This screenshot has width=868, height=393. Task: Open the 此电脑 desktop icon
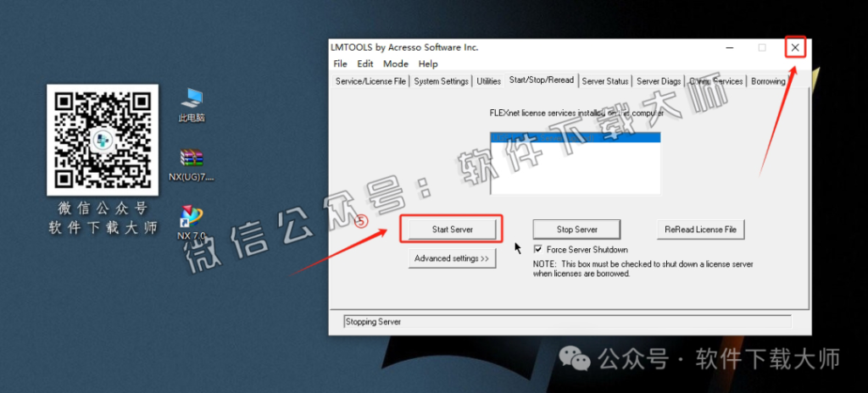click(x=192, y=100)
